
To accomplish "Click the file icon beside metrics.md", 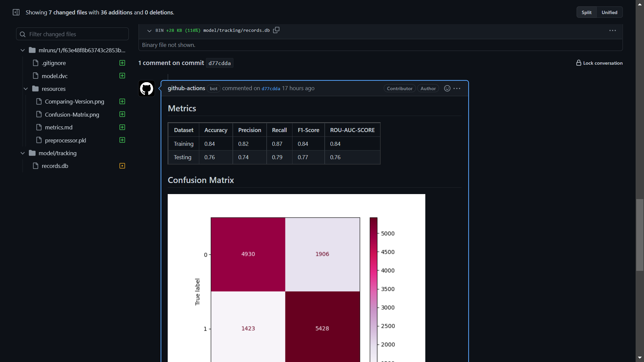I will [39, 127].
